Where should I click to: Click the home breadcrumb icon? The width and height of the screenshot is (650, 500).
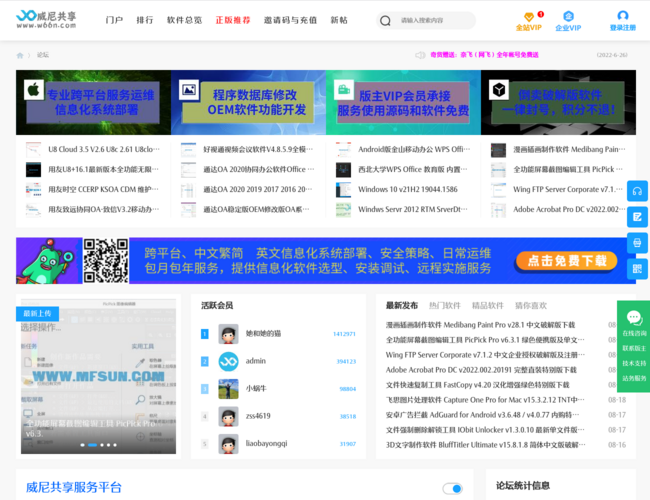tap(19, 55)
